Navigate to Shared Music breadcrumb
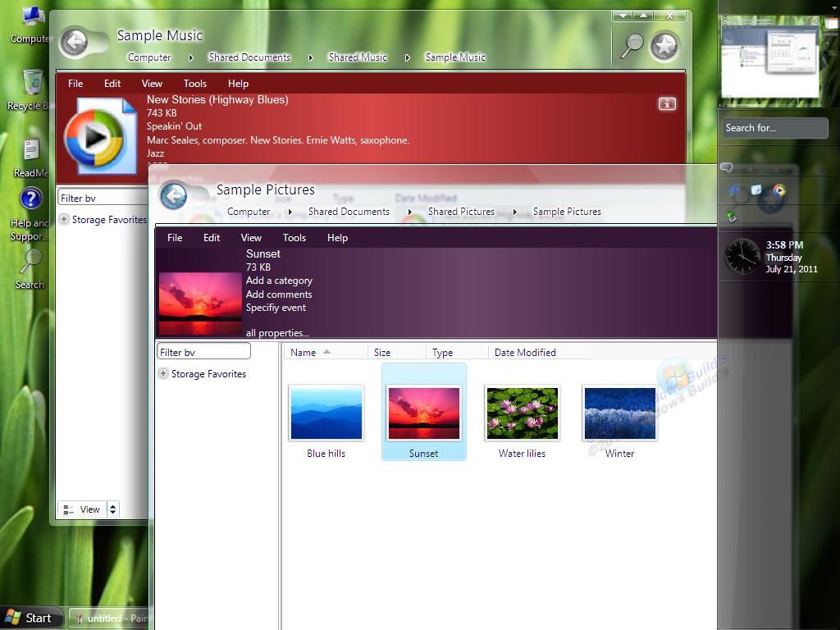This screenshot has width=840, height=630. 358,57
